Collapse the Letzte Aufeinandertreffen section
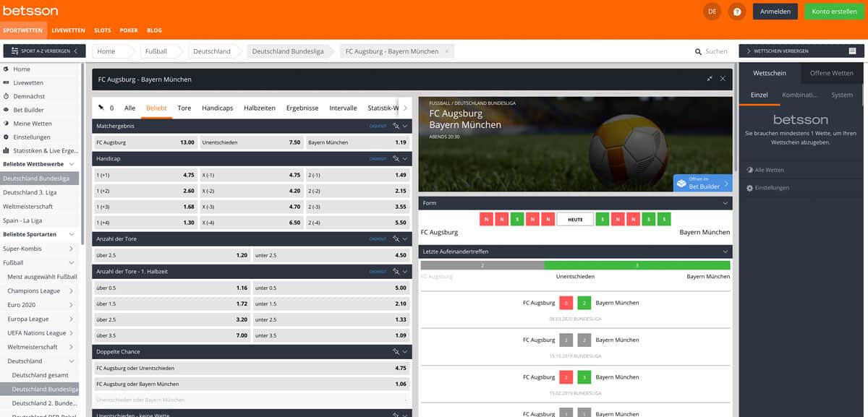The width and height of the screenshot is (868, 417). pyautogui.click(x=726, y=252)
